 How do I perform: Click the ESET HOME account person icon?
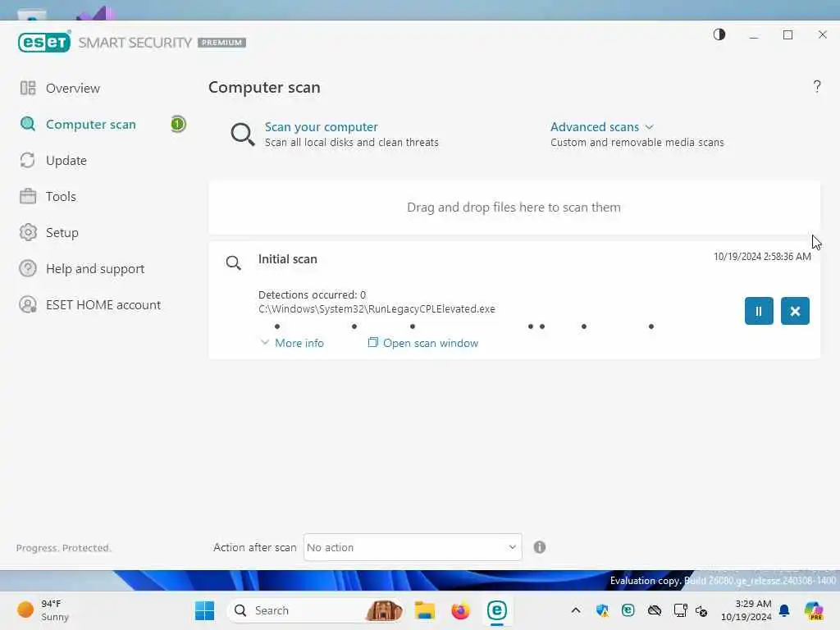tap(28, 305)
